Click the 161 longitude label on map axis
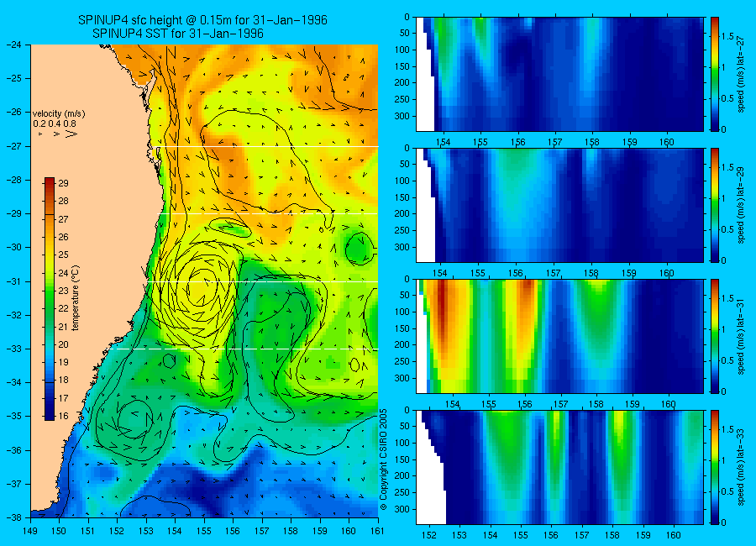The height and width of the screenshot is (546, 756). [x=377, y=531]
